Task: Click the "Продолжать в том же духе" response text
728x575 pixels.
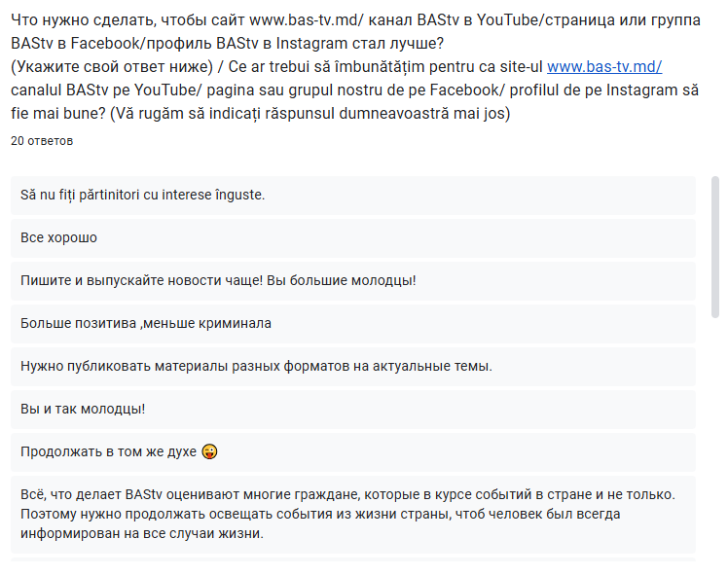Action: pos(108,452)
